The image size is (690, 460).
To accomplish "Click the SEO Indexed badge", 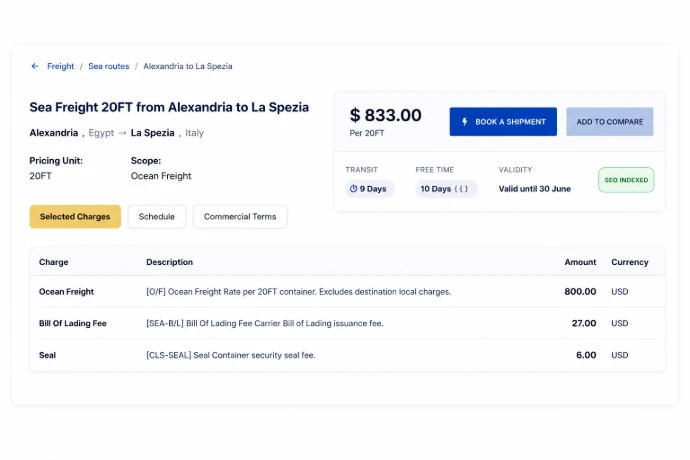I will point(626,180).
